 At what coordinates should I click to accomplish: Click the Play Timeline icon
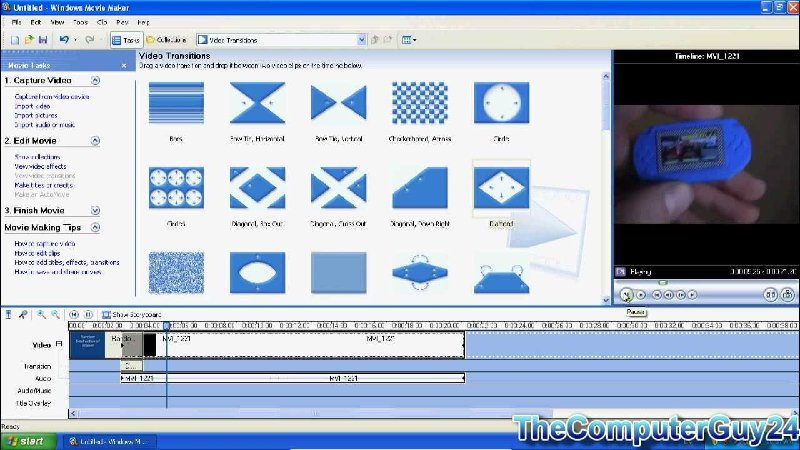pyautogui.click(x=88, y=315)
